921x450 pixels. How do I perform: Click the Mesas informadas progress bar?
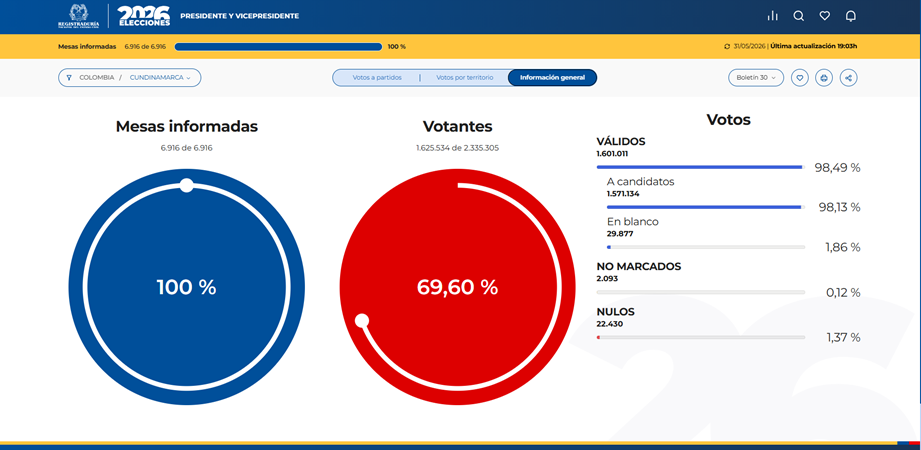(x=278, y=46)
